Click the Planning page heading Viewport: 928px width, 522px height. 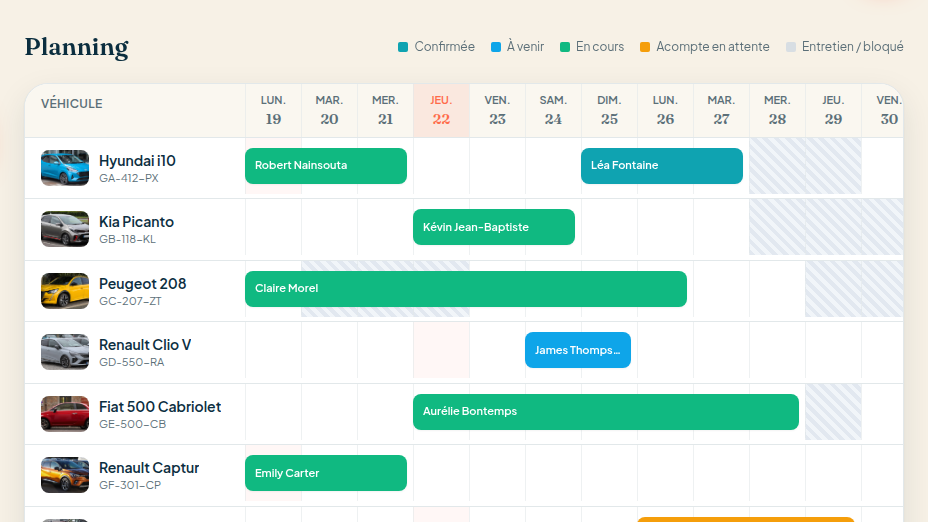76,47
